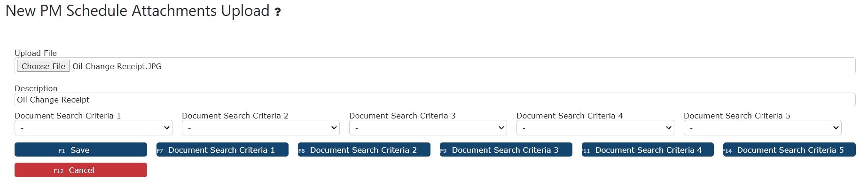The height and width of the screenshot is (181, 868).
Task: Open the Document Search Criteria 3 select box
Action: [428, 127]
